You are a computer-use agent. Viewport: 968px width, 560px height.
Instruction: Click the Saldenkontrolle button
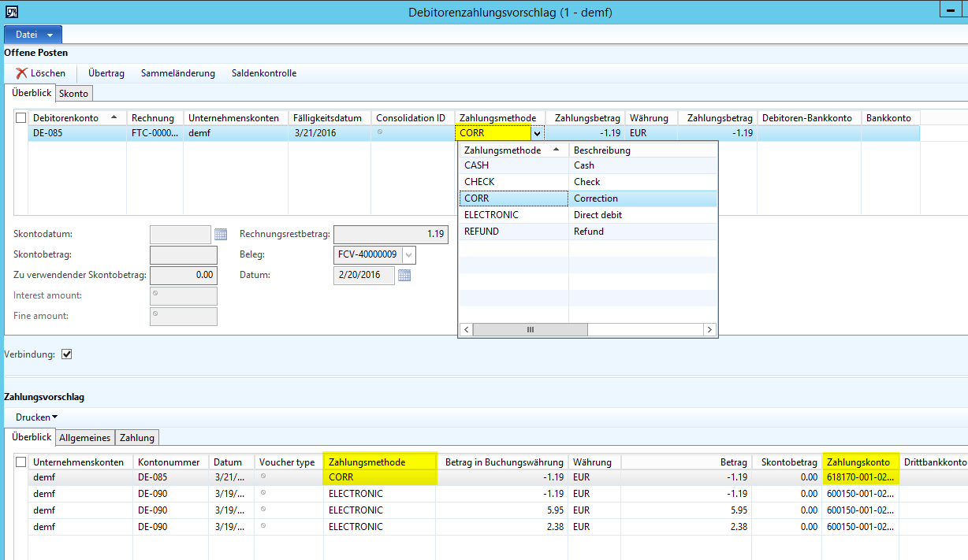(x=264, y=73)
